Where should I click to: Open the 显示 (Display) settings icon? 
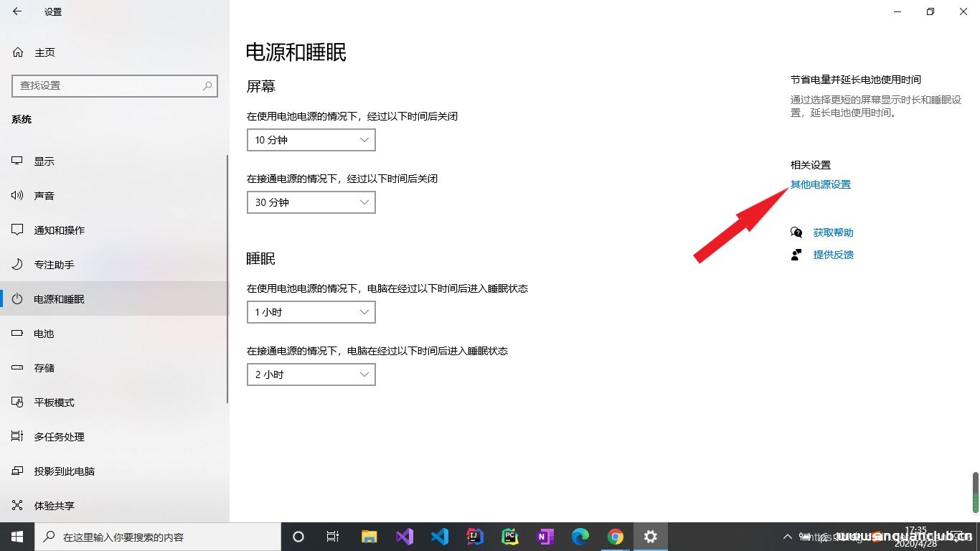44,161
